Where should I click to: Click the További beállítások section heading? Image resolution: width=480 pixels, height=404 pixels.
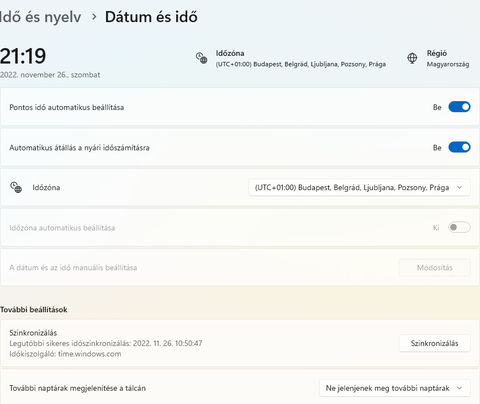coord(34,310)
